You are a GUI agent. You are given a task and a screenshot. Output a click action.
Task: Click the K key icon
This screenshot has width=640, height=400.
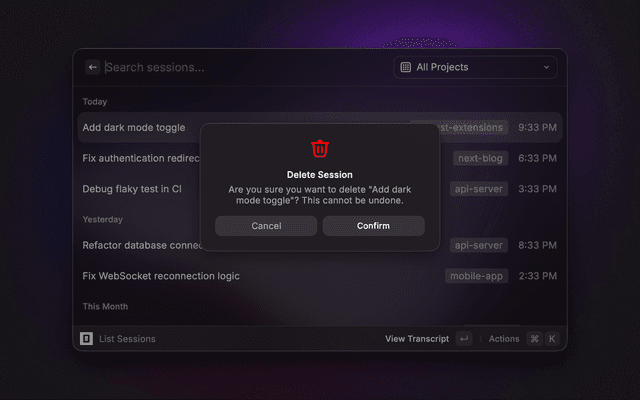click(552, 338)
